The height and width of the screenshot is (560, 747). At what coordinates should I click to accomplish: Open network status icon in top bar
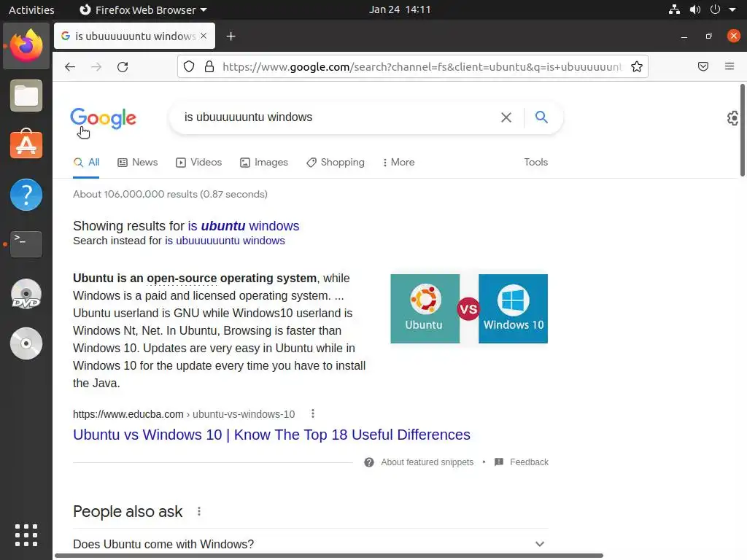tap(674, 9)
